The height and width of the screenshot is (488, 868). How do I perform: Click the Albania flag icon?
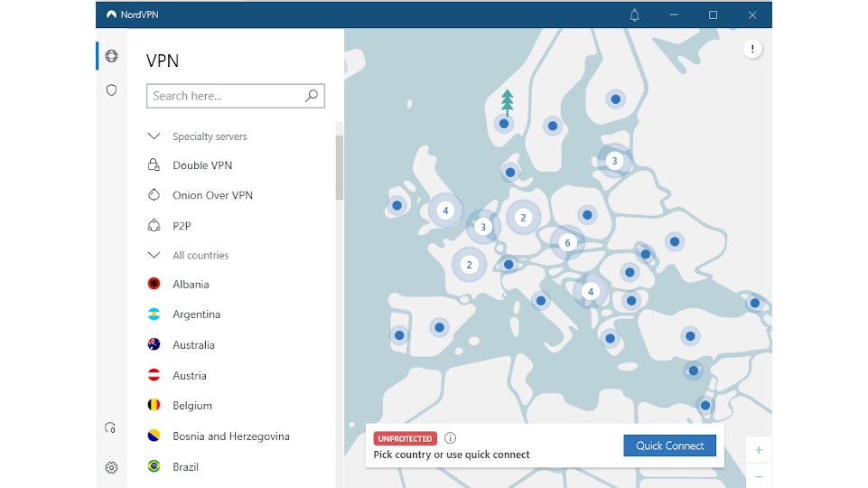154,284
